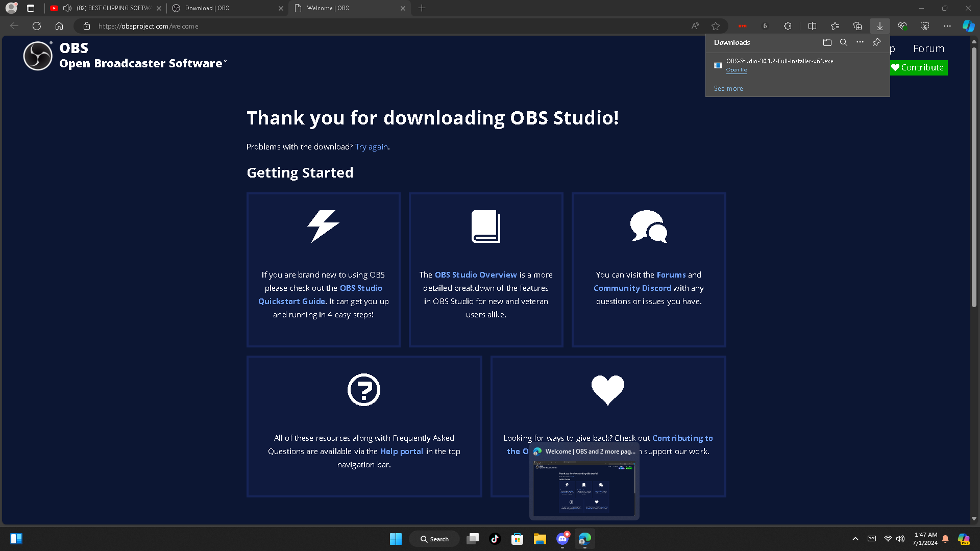Visit the Forums link in the card
The height and width of the screenshot is (551, 980).
click(x=671, y=275)
